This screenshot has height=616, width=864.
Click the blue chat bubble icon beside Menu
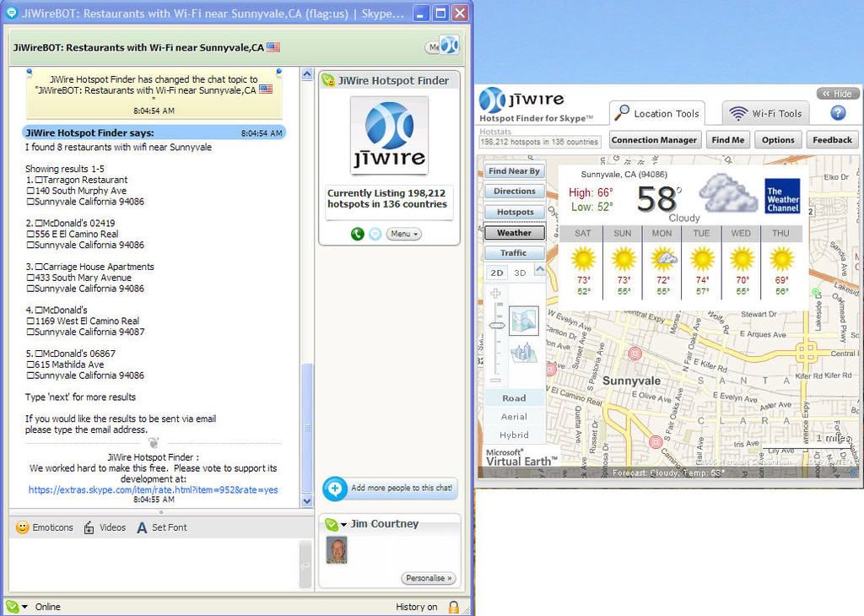pos(375,235)
